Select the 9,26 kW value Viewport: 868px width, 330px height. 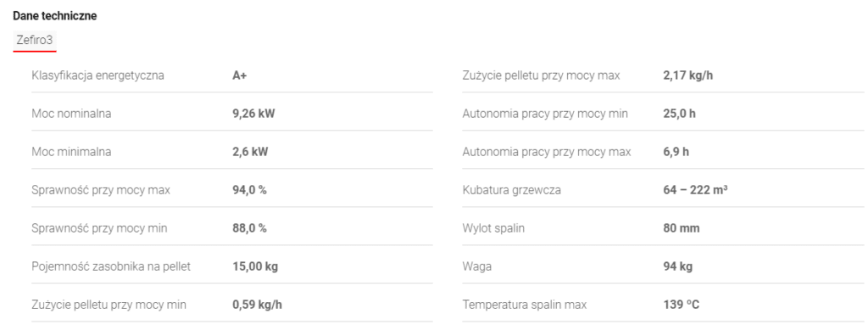tap(253, 114)
